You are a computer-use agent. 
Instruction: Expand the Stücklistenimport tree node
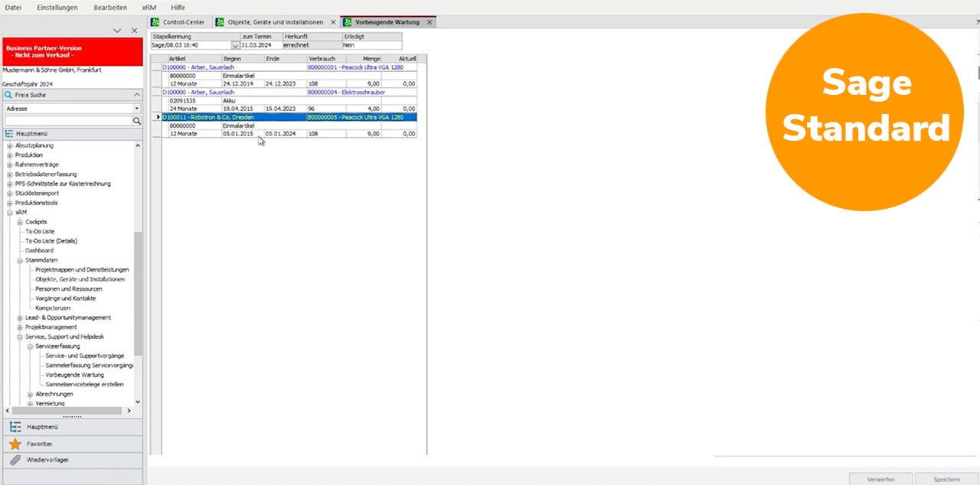(x=10, y=194)
